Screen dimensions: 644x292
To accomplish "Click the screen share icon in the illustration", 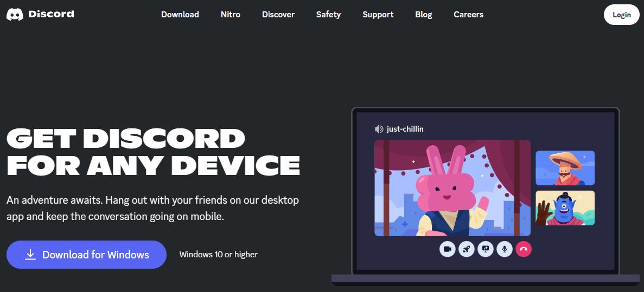I will click(x=486, y=249).
